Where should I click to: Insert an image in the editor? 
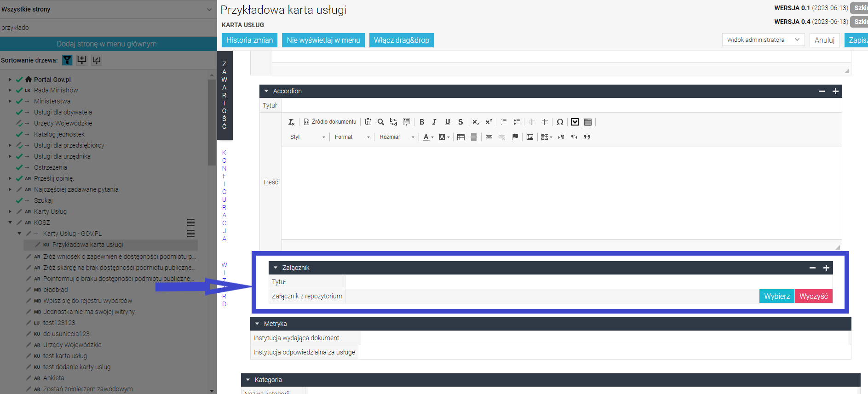(x=530, y=137)
